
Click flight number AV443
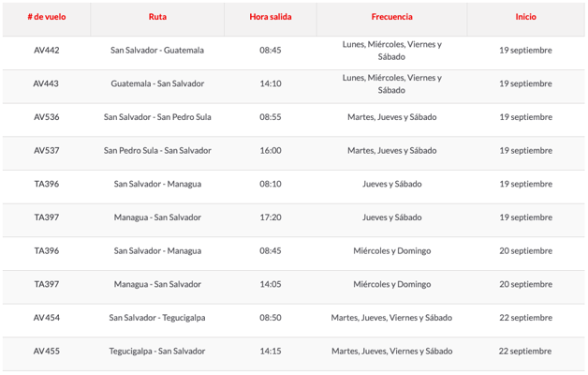(x=46, y=84)
